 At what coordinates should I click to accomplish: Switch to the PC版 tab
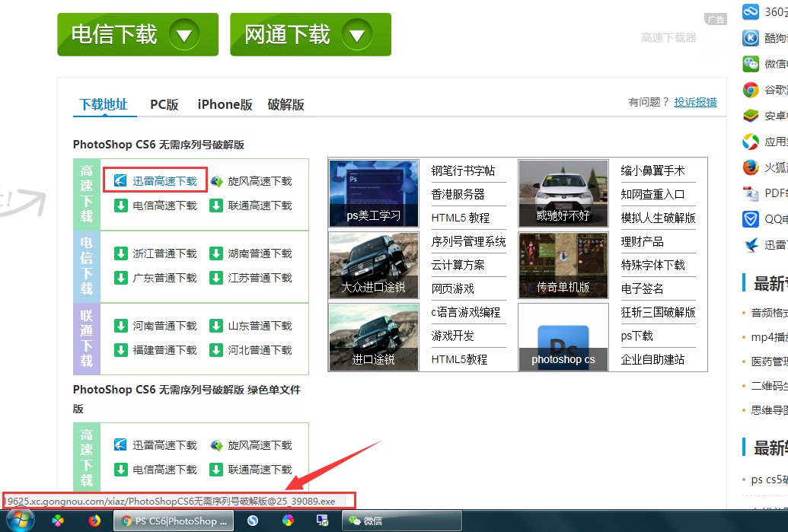tap(164, 104)
